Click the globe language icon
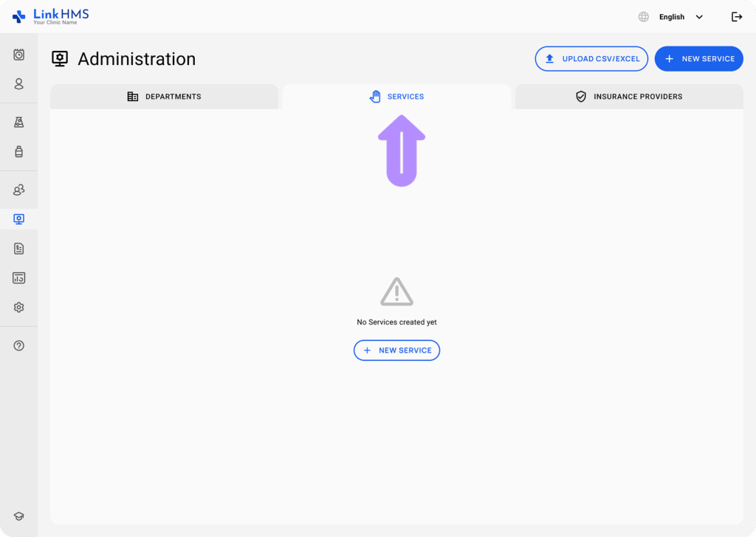Screen dimensions: 756x537 pyautogui.click(x=644, y=17)
